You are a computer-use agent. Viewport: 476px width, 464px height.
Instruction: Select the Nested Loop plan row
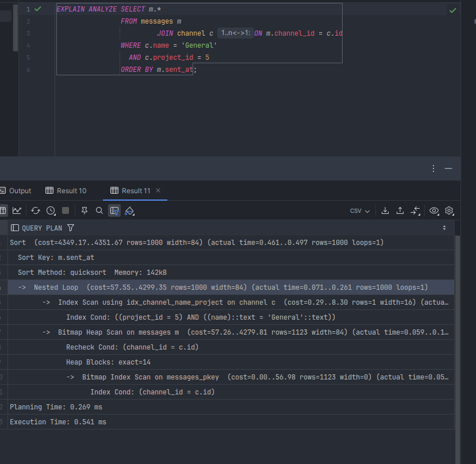pyautogui.click(x=230, y=287)
